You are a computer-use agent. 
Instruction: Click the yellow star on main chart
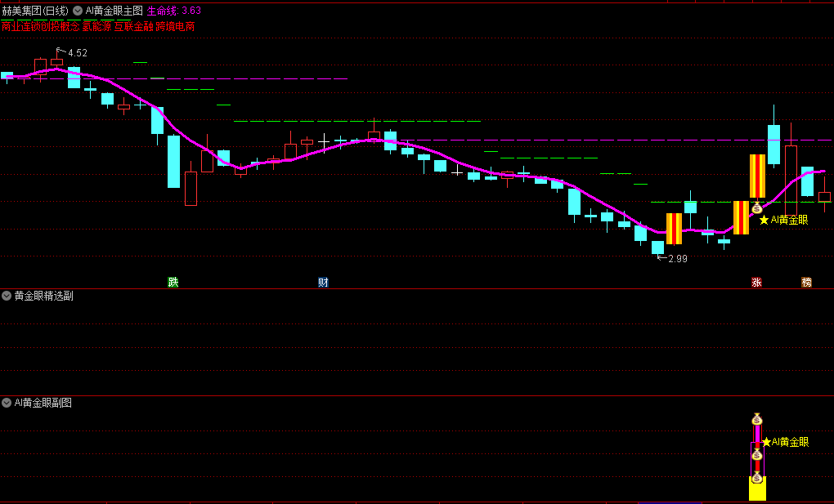[764, 220]
